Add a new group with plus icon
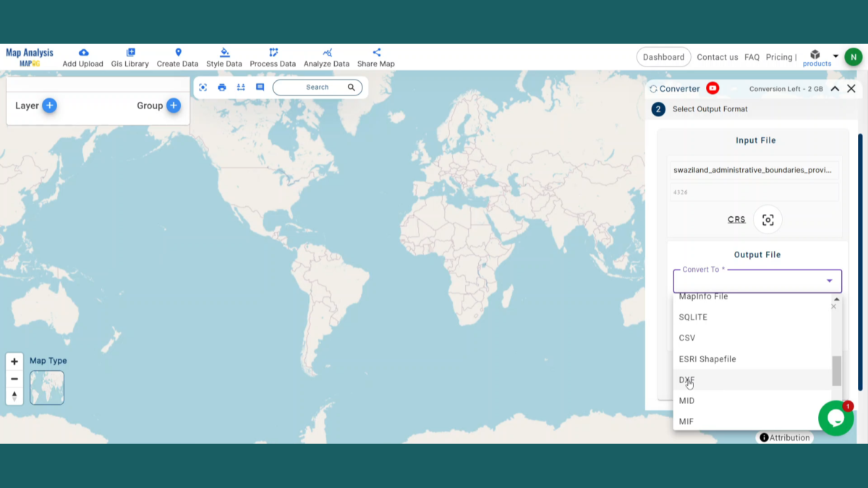This screenshot has width=868, height=488. click(174, 106)
